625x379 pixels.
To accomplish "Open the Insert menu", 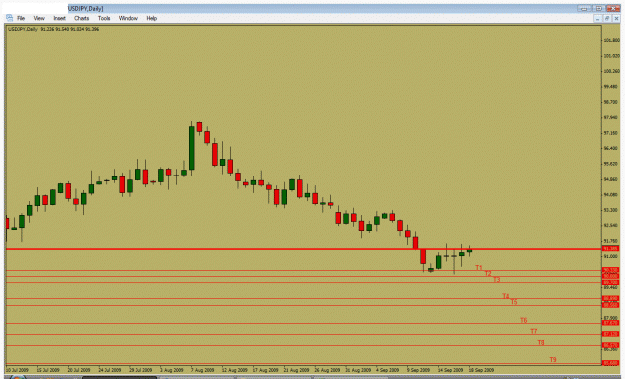I will tap(59, 18).
